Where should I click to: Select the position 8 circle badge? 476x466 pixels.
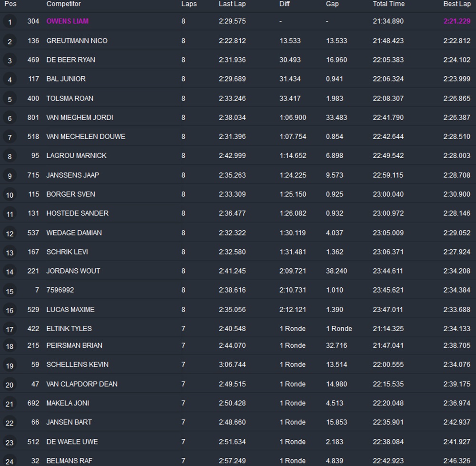(10, 156)
